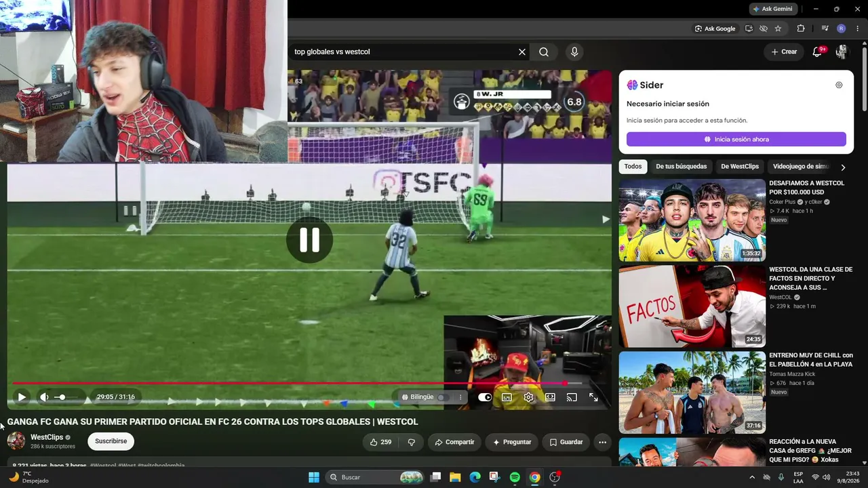
Task: Open the WestClips channel avatar
Action: [16, 441]
